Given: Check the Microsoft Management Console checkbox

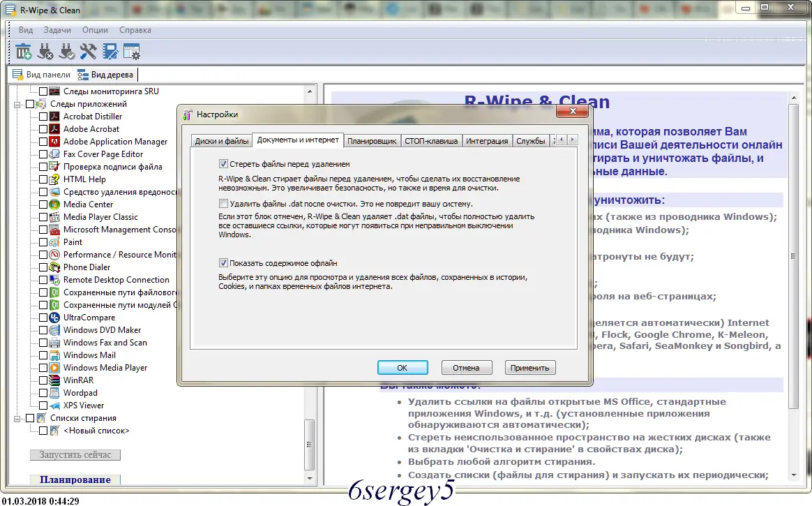Looking at the screenshot, I should point(43,230).
